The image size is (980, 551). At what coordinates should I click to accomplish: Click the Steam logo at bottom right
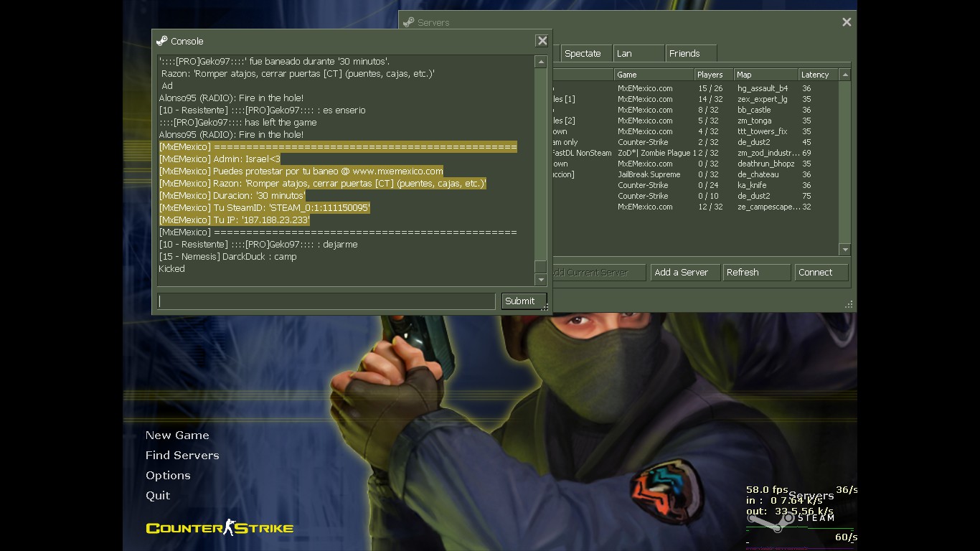click(789, 519)
